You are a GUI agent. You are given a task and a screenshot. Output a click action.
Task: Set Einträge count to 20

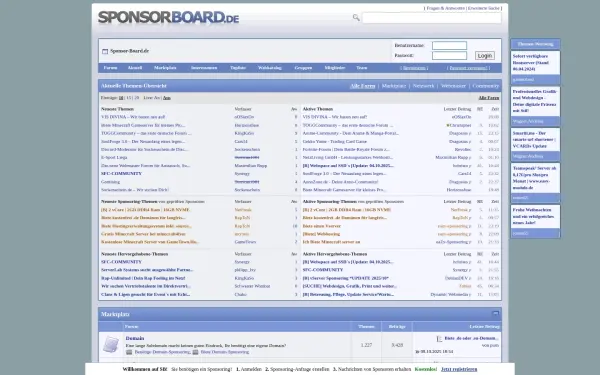pyautogui.click(x=137, y=98)
